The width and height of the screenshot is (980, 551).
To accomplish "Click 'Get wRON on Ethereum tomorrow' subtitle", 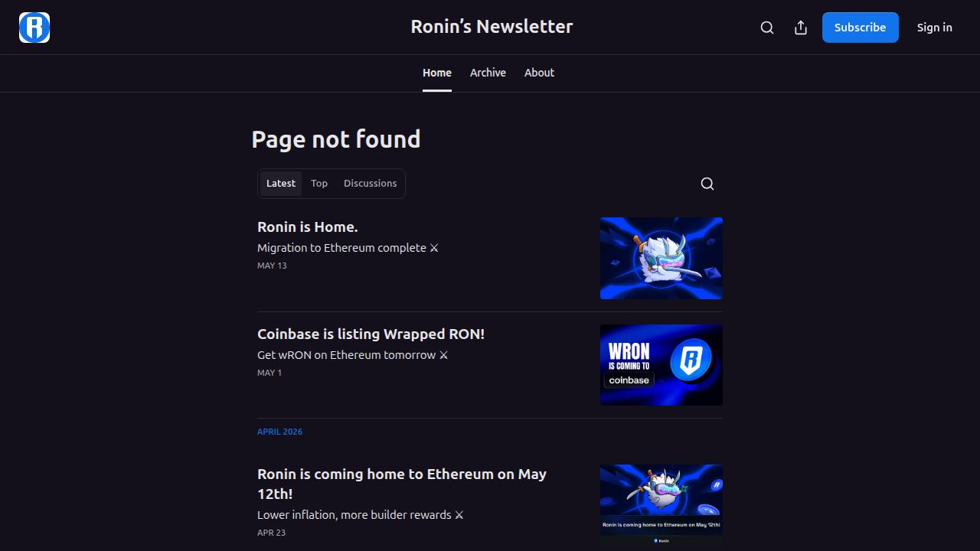I will coord(353,355).
